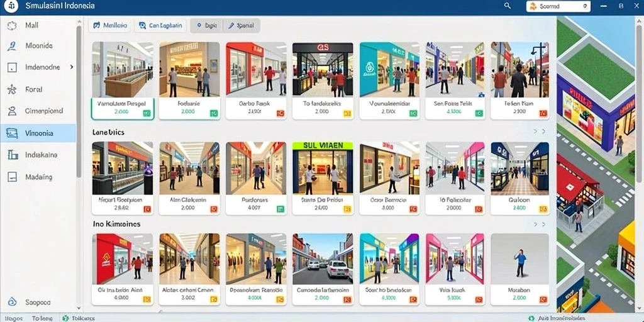Switch to the Menlloio tab
644x322 pixels.
pos(110,25)
